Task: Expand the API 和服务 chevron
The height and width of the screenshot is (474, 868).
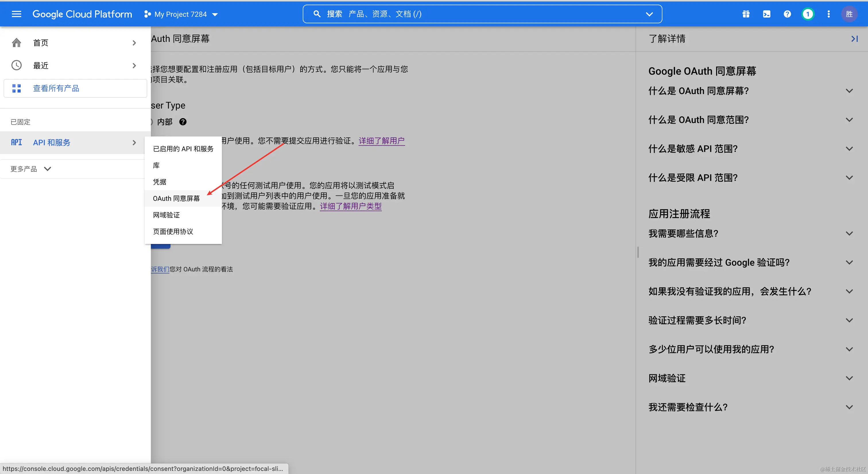Action: [134, 143]
